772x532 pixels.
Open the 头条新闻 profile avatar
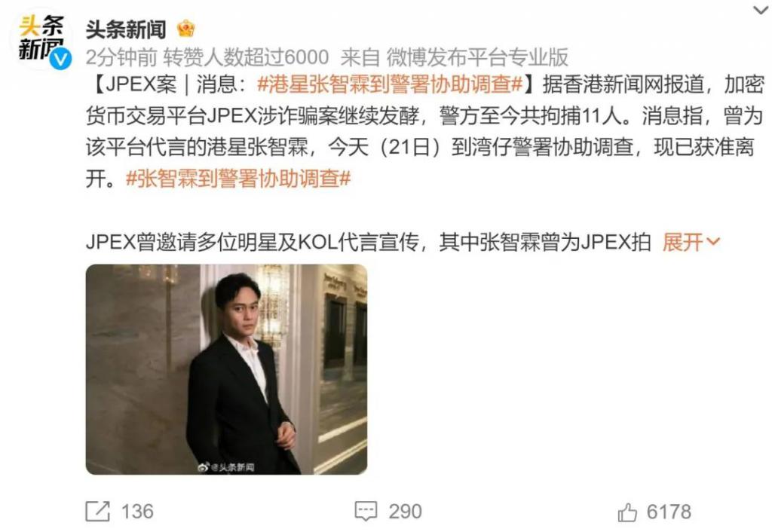[x=41, y=39]
